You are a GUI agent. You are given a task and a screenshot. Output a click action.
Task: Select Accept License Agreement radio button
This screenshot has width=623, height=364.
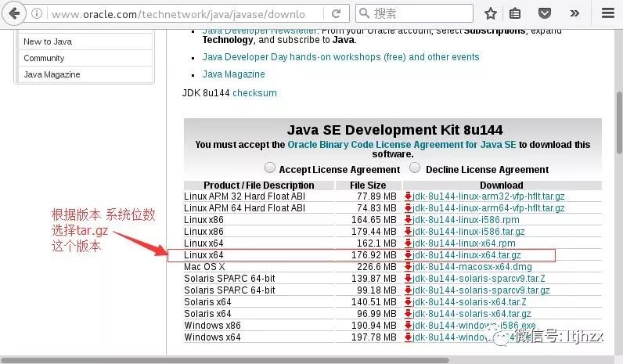pos(270,168)
